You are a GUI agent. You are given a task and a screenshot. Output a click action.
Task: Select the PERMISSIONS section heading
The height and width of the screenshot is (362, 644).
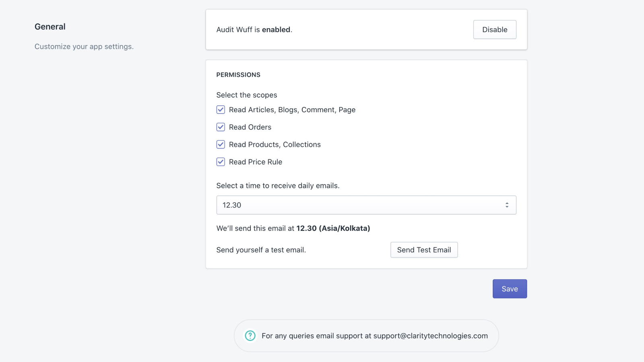click(x=238, y=75)
